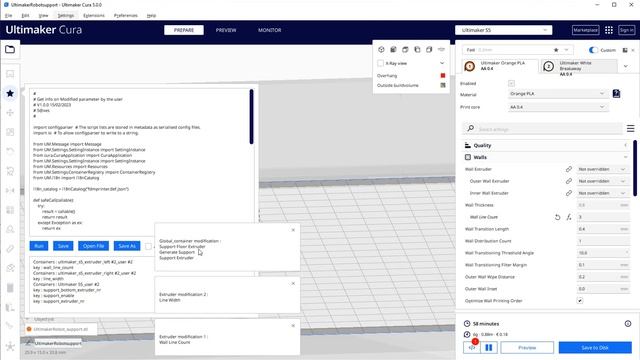This screenshot has height=360, width=640.
Task: Open the File menu
Action: [9, 16]
